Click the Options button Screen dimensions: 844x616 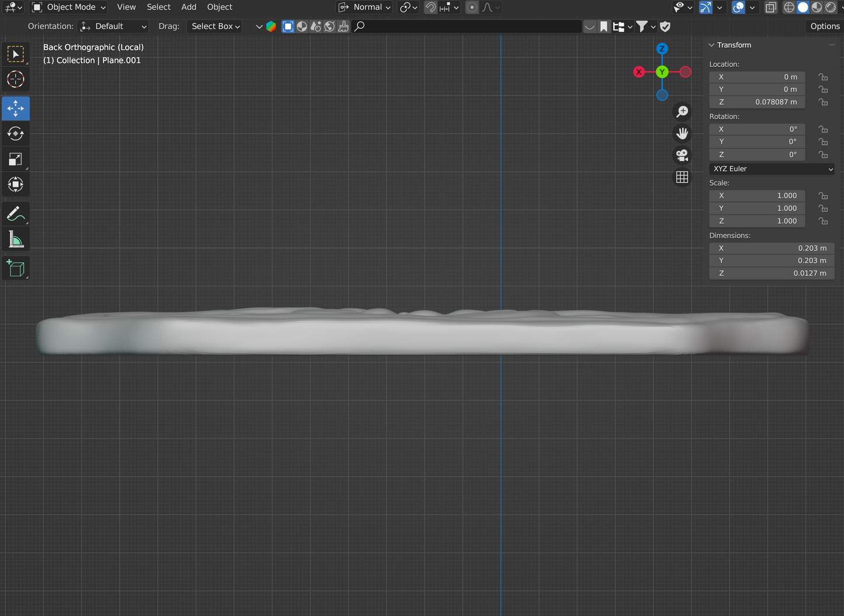point(824,26)
